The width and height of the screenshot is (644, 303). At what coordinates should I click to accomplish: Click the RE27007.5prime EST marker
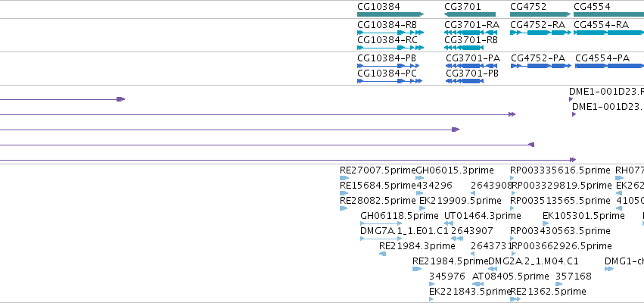point(344,178)
